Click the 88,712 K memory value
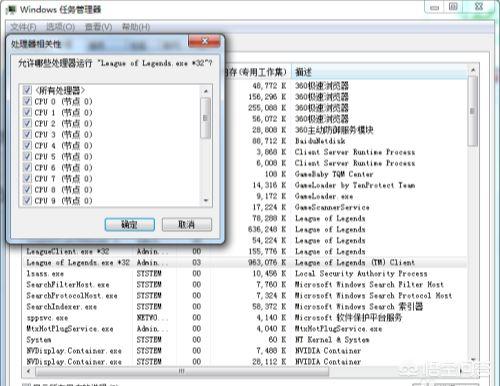This screenshot has width=500, height=386. (269, 141)
